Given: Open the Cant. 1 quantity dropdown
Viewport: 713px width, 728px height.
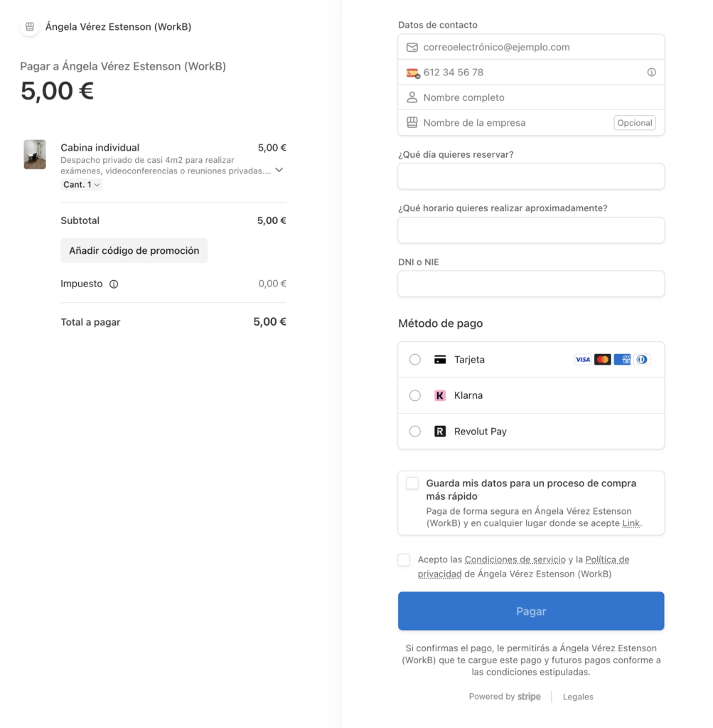Looking at the screenshot, I should point(82,185).
